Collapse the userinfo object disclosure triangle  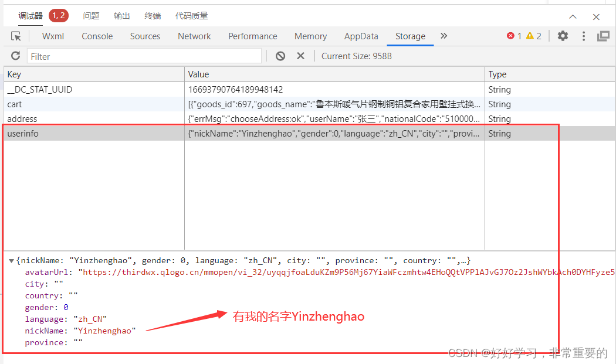11,260
